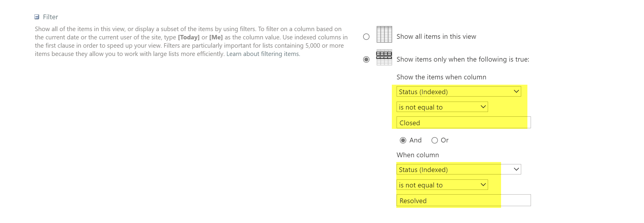Open the second Status (Indexed) column dropdown

[x=458, y=170]
